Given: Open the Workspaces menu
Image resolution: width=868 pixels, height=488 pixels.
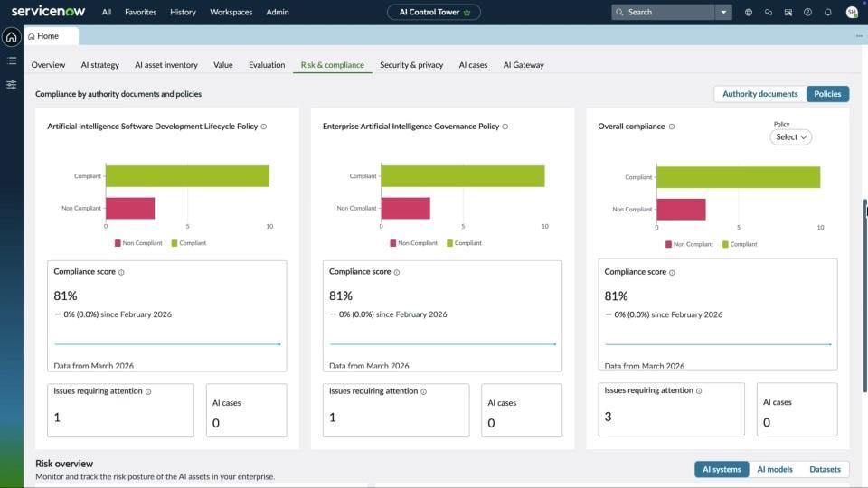Looking at the screenshot, I should point(231,12).
